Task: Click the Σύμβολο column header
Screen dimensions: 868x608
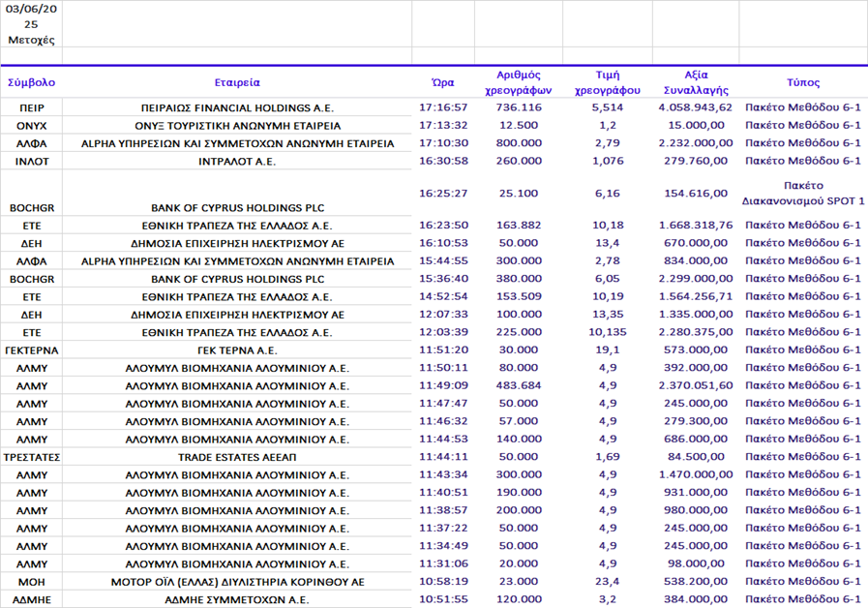Action: coord(31,83)
